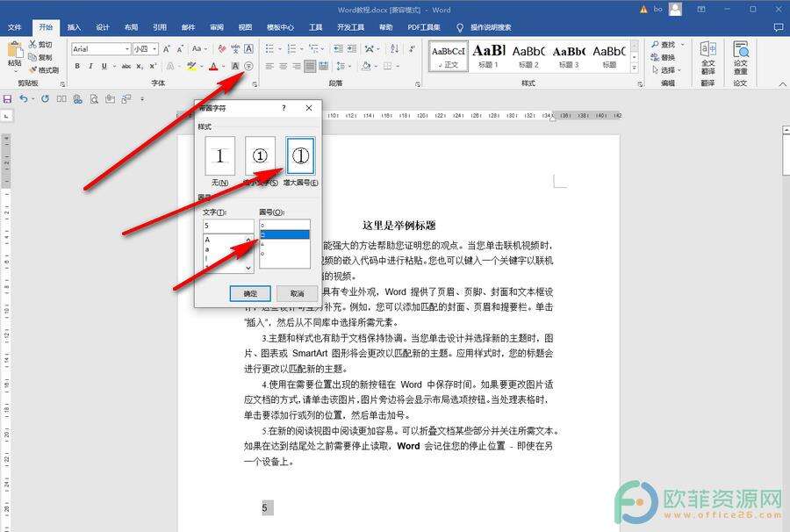Click the Save icon in quick access toolbar
Viewport: 790px width, 532px height.
(8, 98)
